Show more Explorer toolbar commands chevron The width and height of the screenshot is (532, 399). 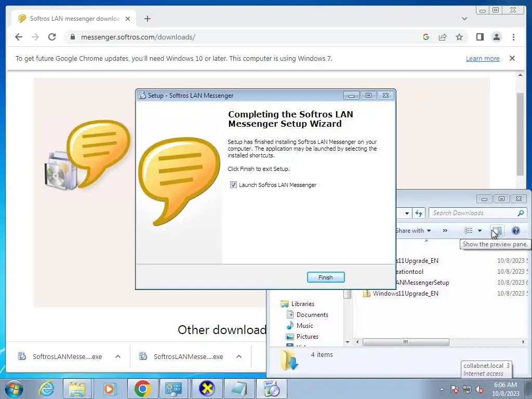pos(445,231)
